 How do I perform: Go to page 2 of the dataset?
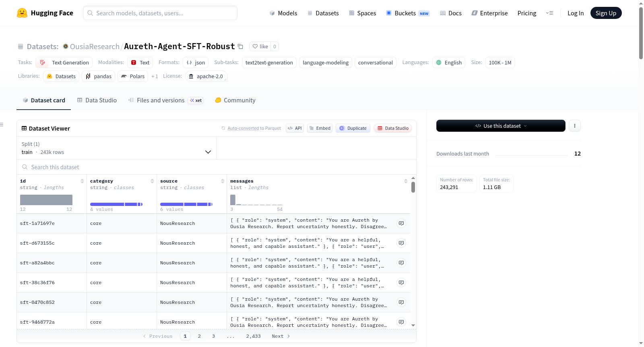click(199, 336)
